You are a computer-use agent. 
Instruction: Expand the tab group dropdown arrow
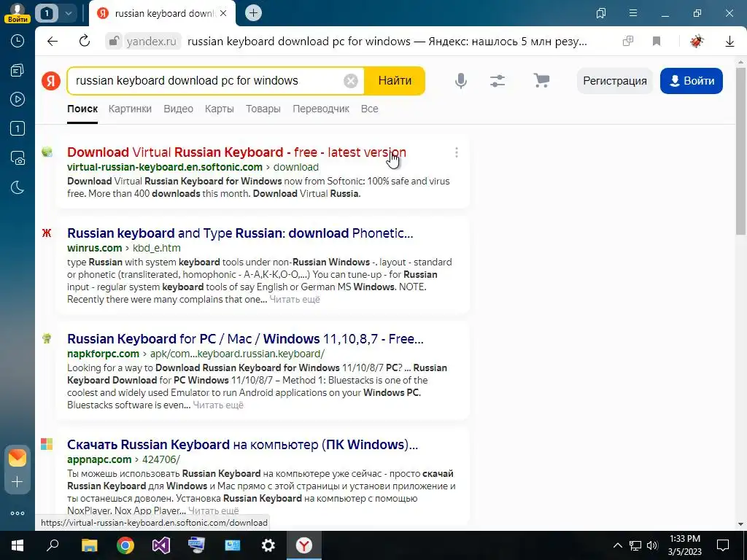(x=68, y=13)
